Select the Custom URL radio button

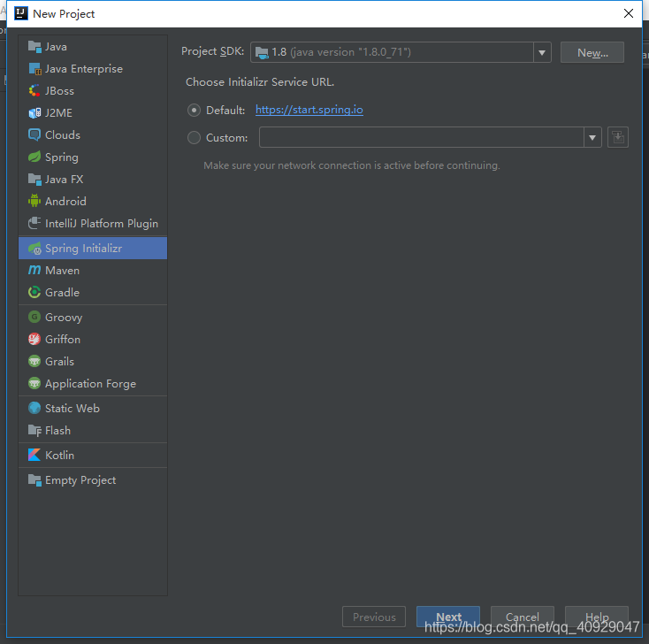[194, 137]
